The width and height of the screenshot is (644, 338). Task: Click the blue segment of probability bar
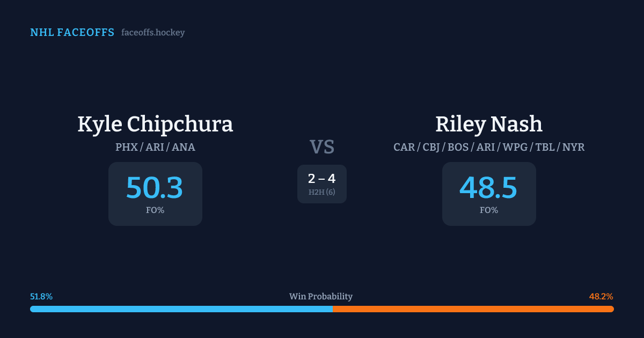pos(181,309)
